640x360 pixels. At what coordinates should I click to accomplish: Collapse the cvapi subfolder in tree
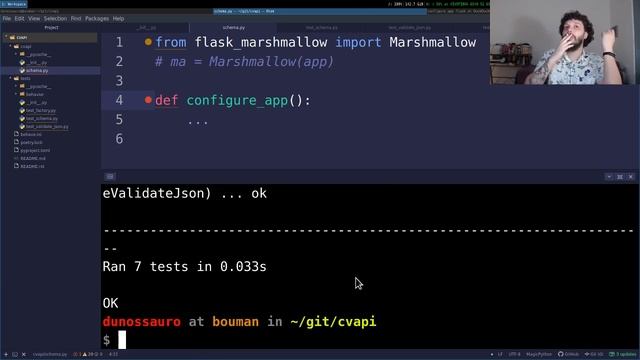pos(11,46)
